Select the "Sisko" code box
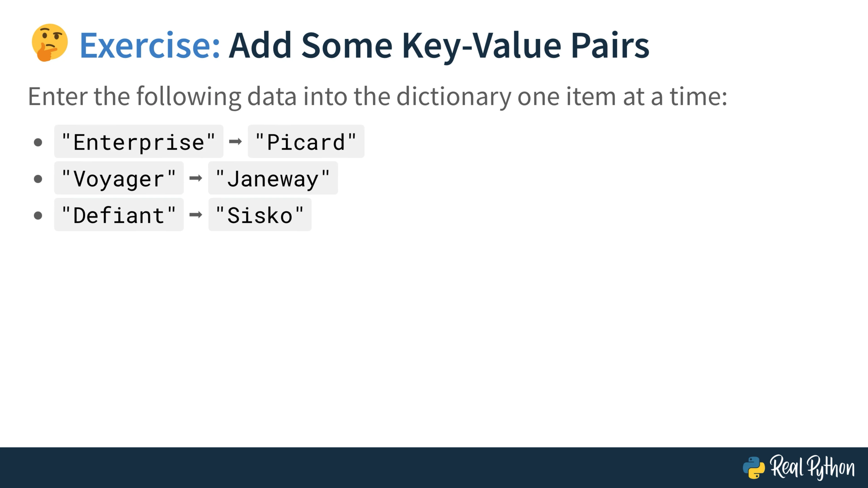The image size is (868, 488). [x=259, y=215]
